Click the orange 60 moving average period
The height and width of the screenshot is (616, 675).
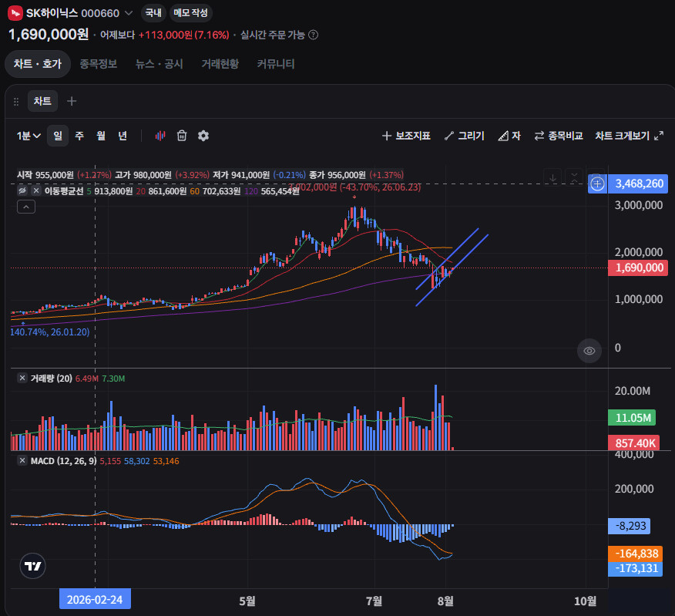tap(195, 191)
